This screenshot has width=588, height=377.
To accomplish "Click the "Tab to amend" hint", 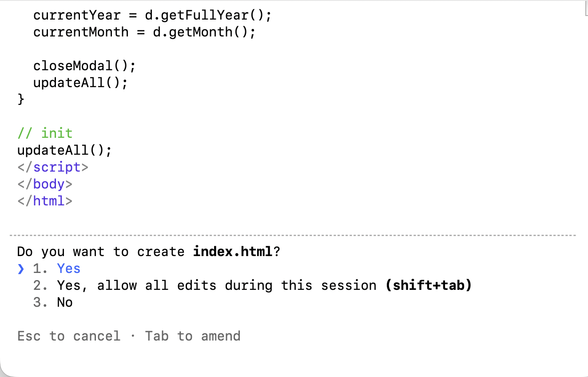I will pos(193,336).
